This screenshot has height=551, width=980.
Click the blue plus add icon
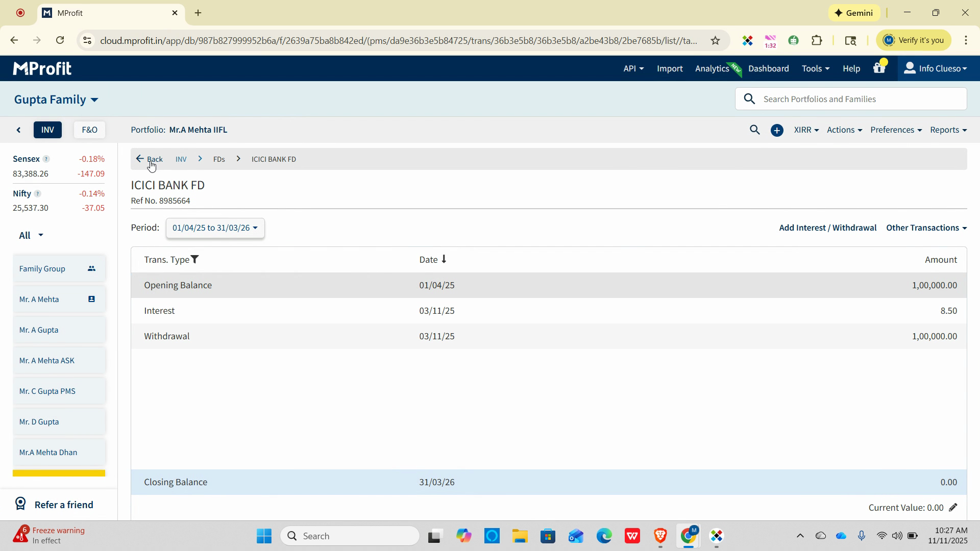(777, 131)
